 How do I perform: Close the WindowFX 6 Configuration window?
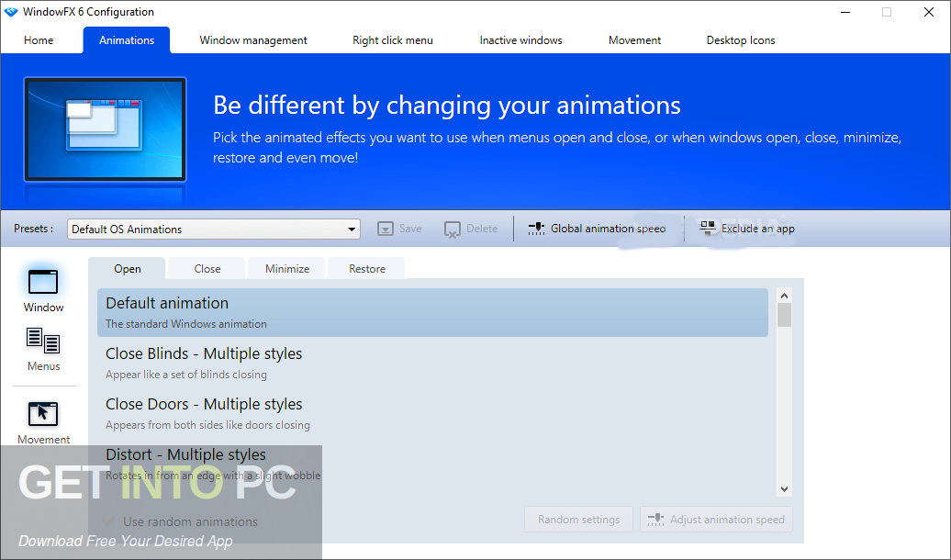[929, 12]
